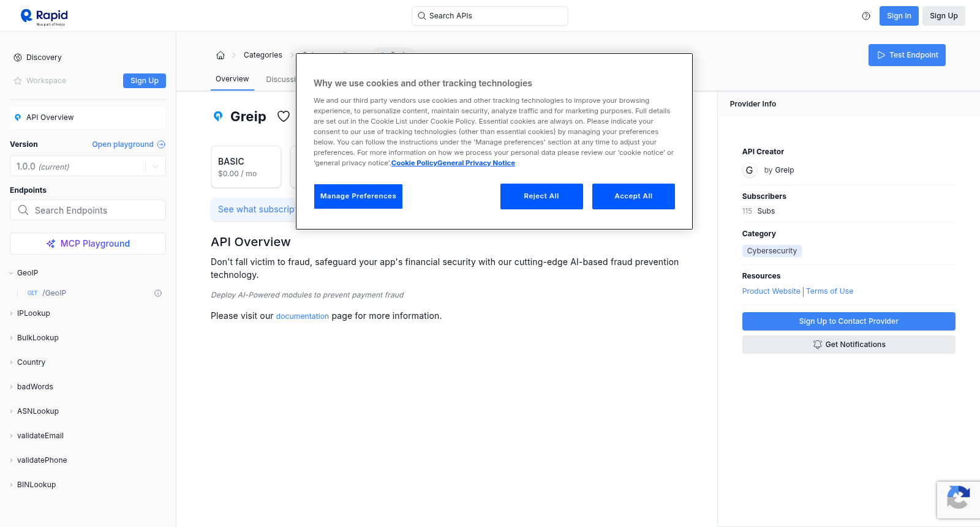The height and width of the screenshot is (527, 980).
Task: Click the Get Notifications button
Action: tap(849, 345)
